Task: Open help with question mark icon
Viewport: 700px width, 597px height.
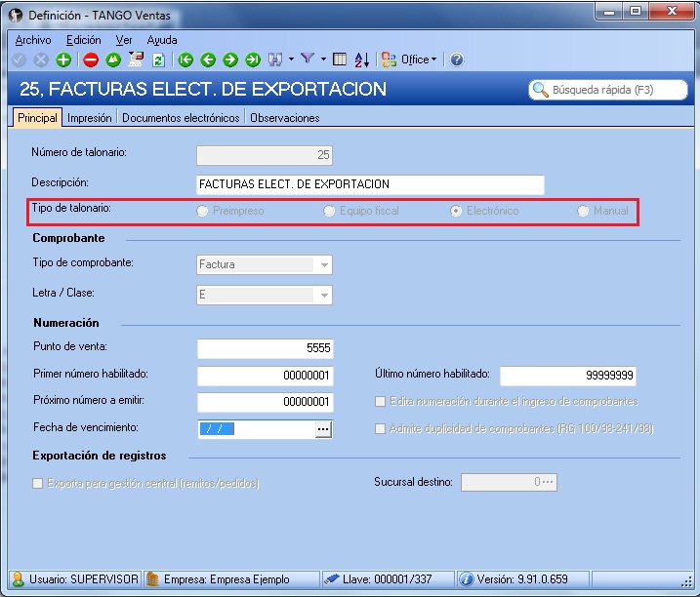Action: (457, 60)
